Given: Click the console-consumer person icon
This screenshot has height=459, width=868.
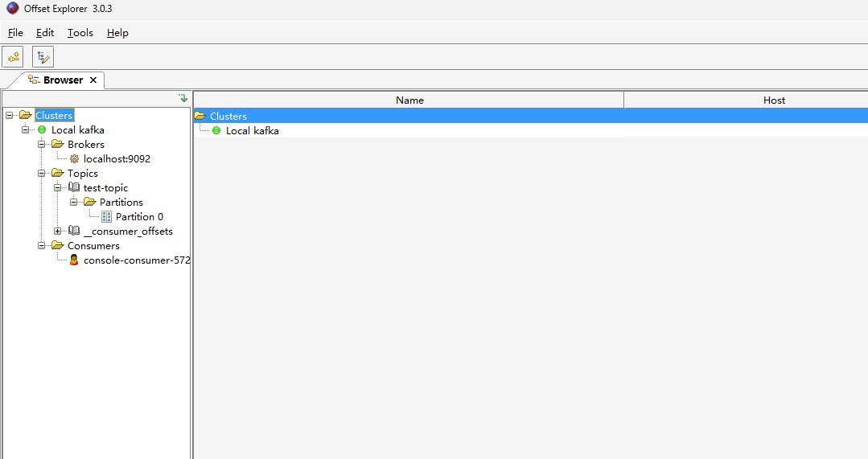Looking at the screenshot, I should coord(74,260).
